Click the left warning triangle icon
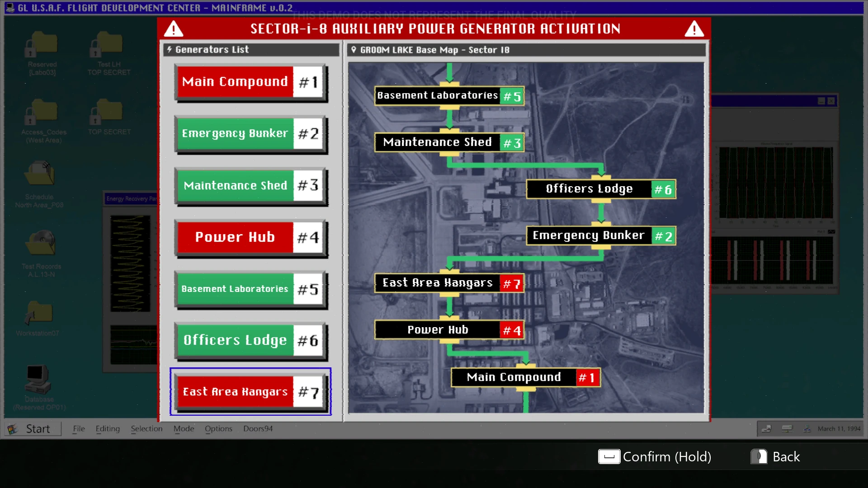The width and height of the screenshot is (868, 488). [x=174, y=29]
